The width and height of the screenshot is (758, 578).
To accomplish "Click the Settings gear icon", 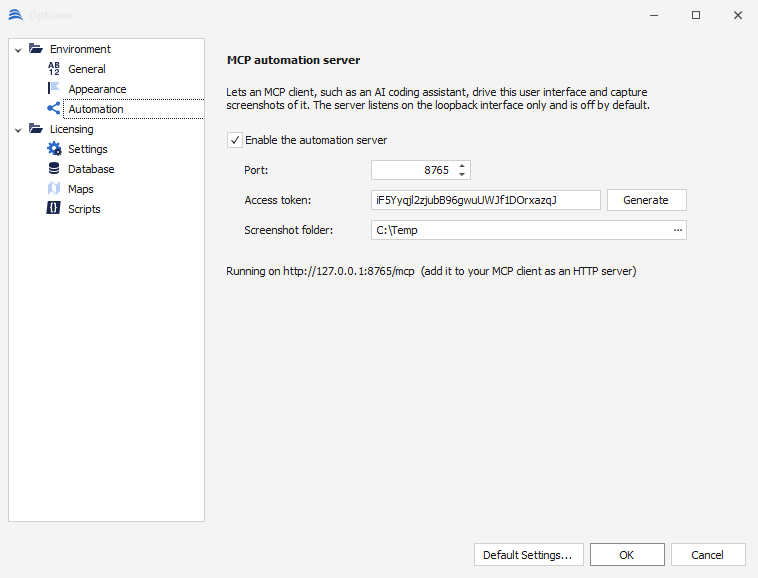I will (x=54, y=148).
